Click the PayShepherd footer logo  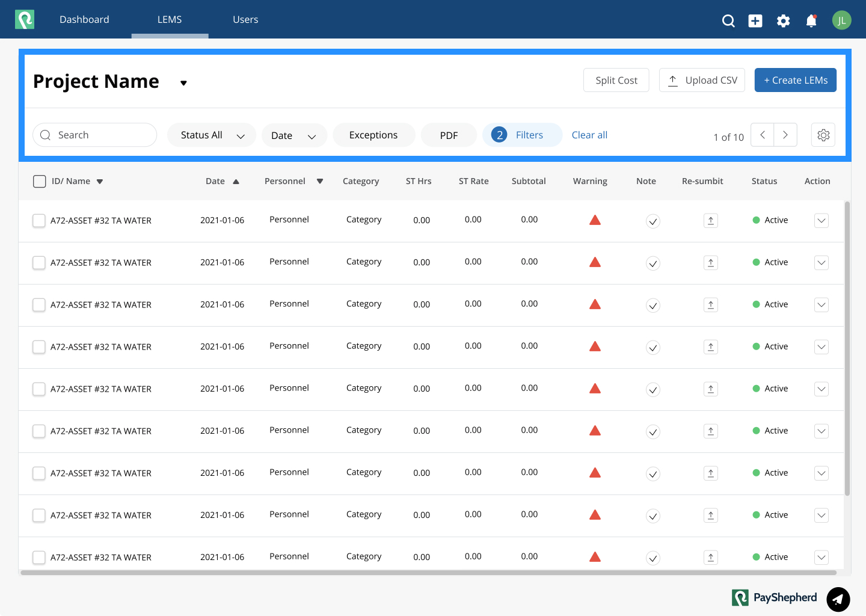(775, 597)
